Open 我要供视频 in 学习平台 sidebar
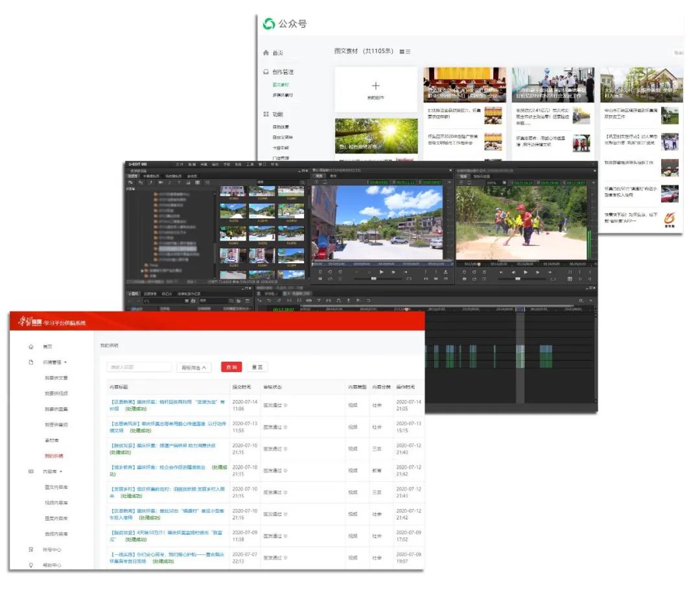700x590 pixels. click(56, 394)
